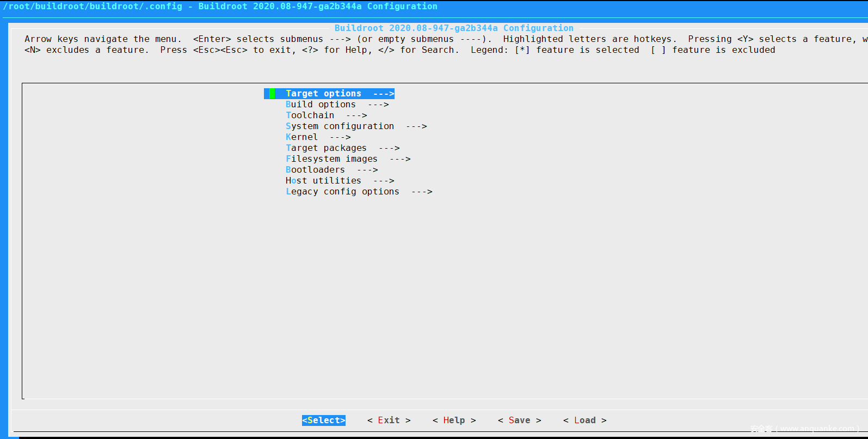The height and width of the screenshot is (439, 868).
Task: Choose the Kernel menu entry
Action: pos(301,137)
